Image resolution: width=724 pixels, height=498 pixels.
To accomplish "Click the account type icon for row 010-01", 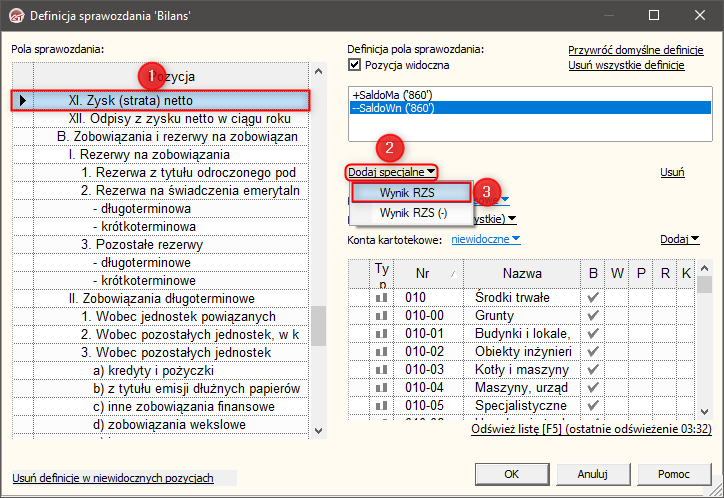I will pos(381,334).
